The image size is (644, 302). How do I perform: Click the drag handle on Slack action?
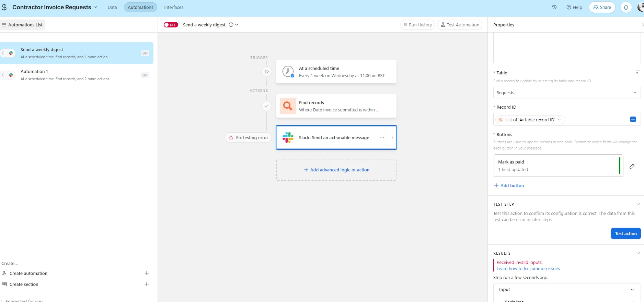[x=392, y=137]
